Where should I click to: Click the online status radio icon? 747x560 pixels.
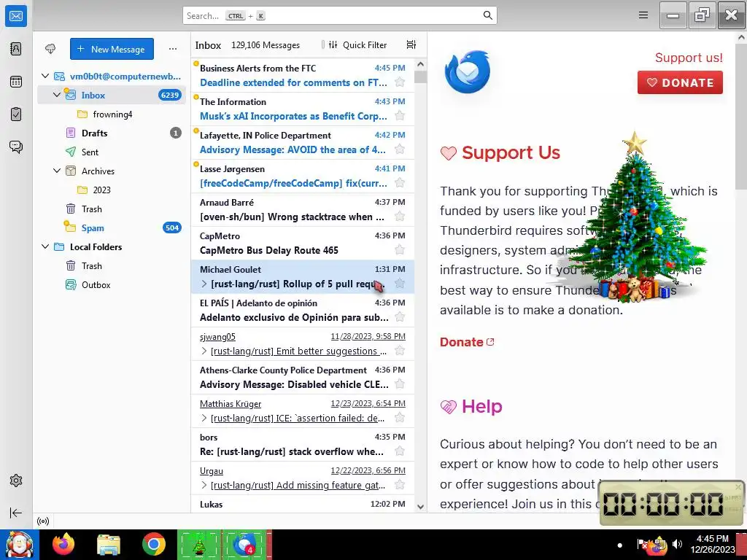tap(43, 521)
